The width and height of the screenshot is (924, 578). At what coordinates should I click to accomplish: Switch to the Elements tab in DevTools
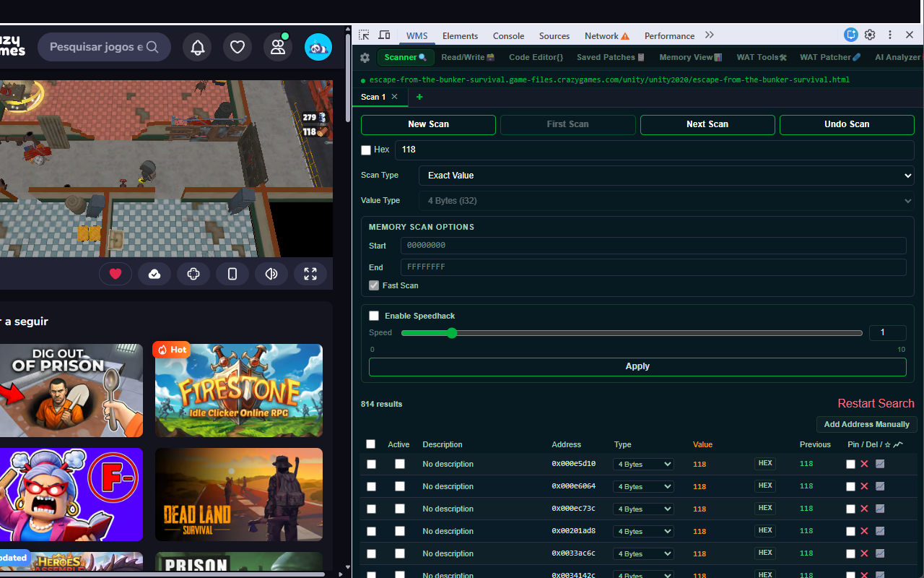pos(460,36)
